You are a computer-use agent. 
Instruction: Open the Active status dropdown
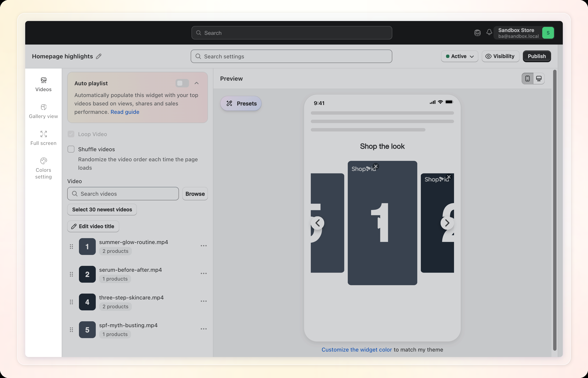[459, 56]
